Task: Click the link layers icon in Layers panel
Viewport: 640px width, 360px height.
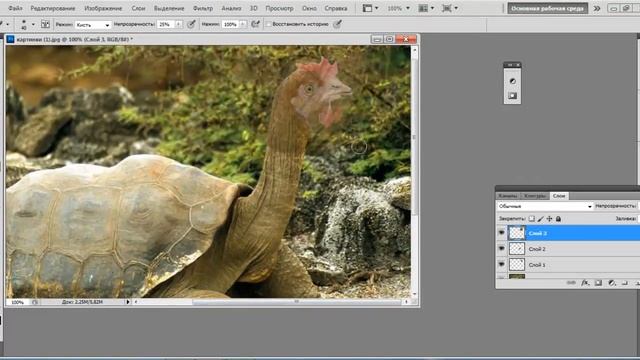Action: (571, 282)
